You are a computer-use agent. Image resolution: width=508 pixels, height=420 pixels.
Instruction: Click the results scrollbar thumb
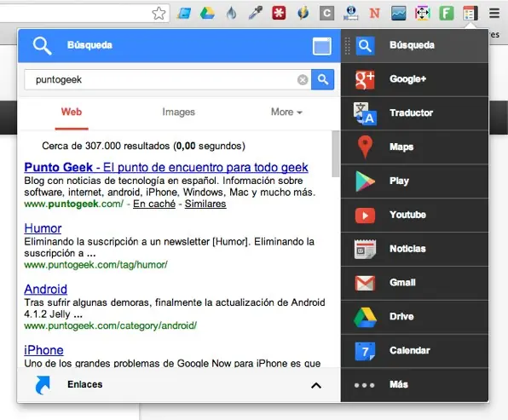tap(336, 153)
